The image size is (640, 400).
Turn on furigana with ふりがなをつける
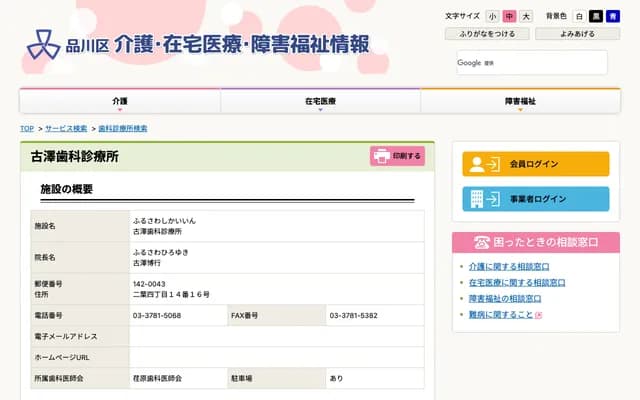point(487,34)
